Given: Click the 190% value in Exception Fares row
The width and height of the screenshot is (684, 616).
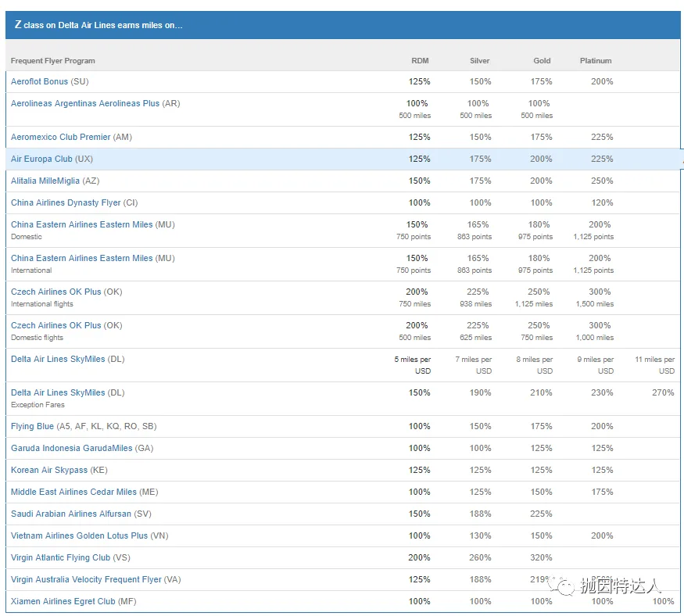Looking at the screenshot, I should point(480,392).
